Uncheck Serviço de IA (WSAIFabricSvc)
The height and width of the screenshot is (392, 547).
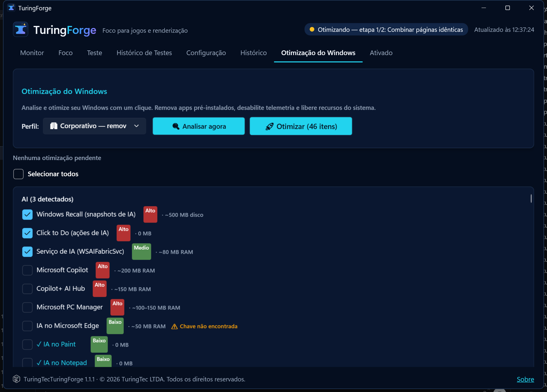(x=27, y=251)
